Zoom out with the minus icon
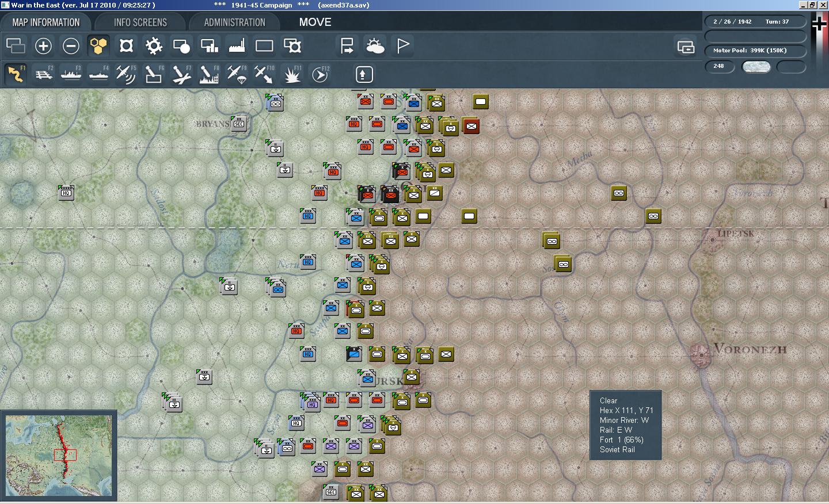 71,45
